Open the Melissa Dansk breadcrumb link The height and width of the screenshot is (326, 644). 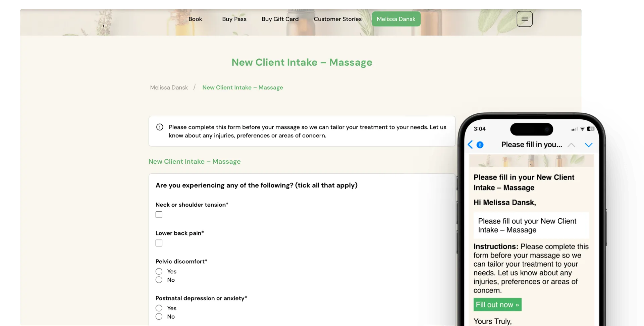[x=168, y=87]
